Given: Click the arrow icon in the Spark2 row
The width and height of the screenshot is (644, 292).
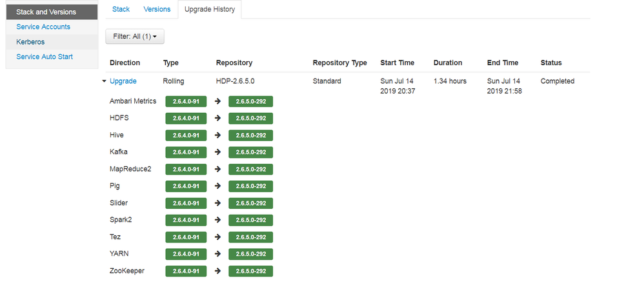Looking at the screenshot, I should pyautogui.click(x=218, y=220).
